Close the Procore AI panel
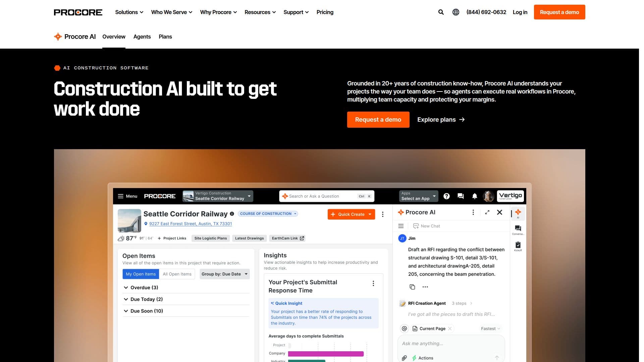The height and width of the screenshot is (362, 644). click(x=499, y=212)
